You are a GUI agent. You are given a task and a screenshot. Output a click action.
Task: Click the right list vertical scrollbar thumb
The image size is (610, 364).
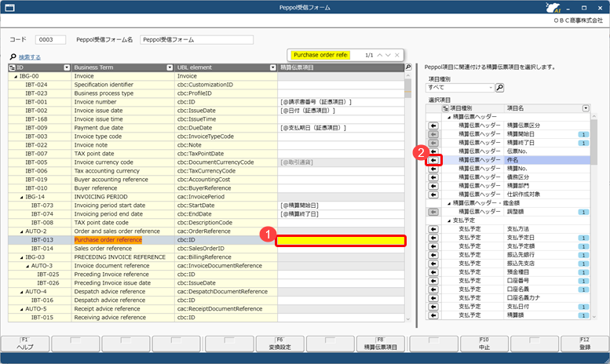point(594,141)
